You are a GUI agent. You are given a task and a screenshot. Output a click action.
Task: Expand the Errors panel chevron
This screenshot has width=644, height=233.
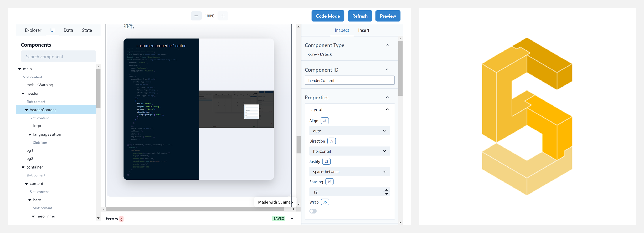(x=292, y=219)
